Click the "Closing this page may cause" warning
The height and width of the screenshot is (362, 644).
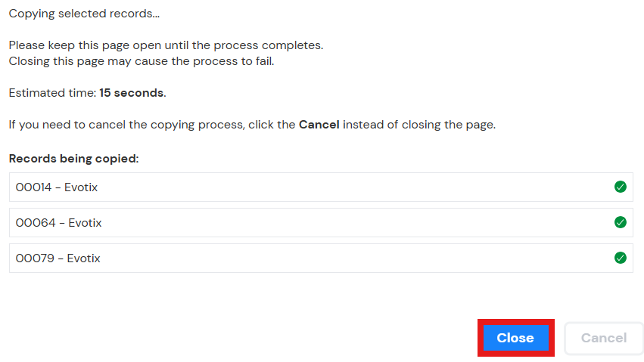tap(142, 61)
